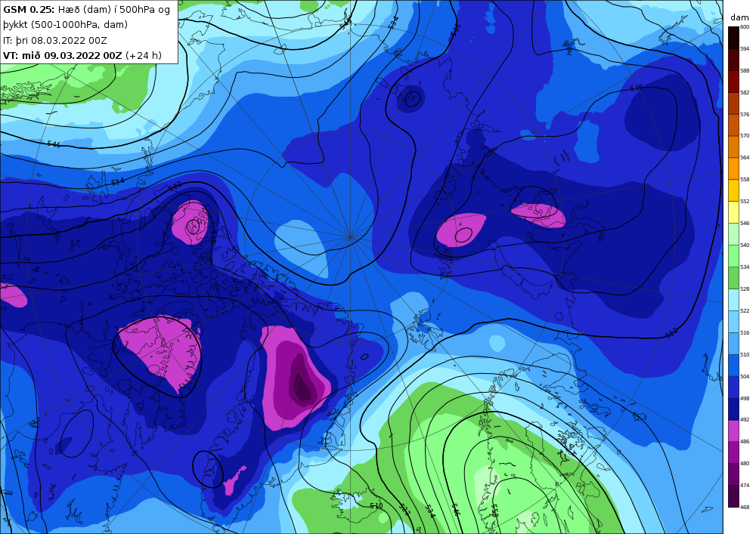Click the 474 value in the dam legend
756x534 pixels.
745,486
